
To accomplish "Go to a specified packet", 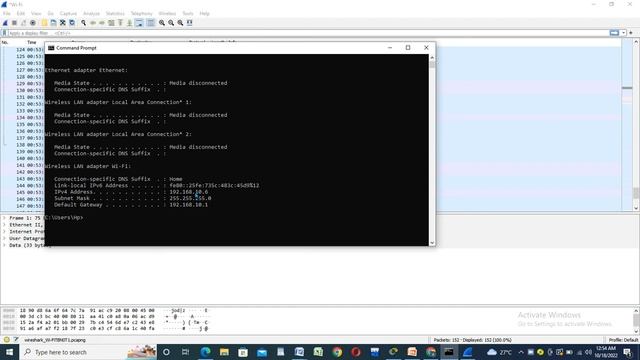I will pos(111,23).
